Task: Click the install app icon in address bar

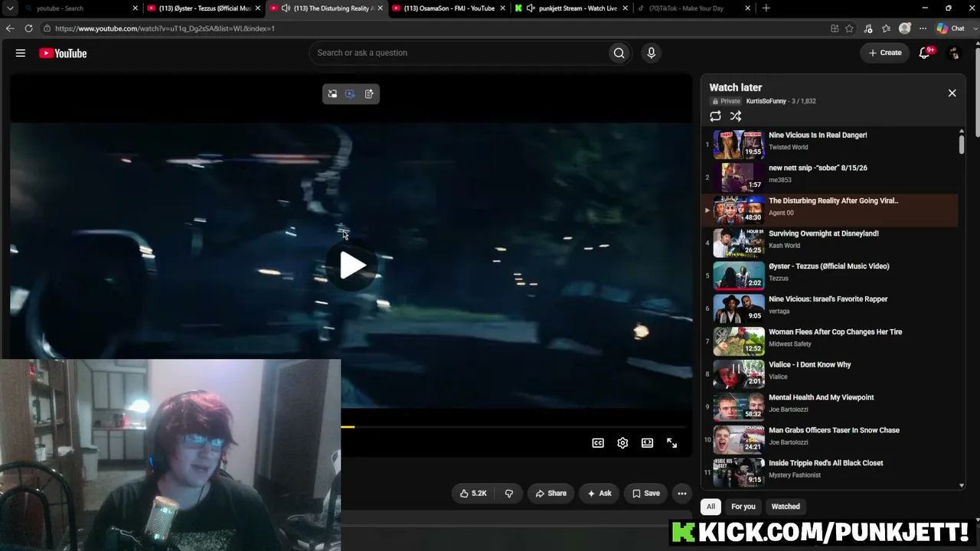Action: tap(834, 28)
